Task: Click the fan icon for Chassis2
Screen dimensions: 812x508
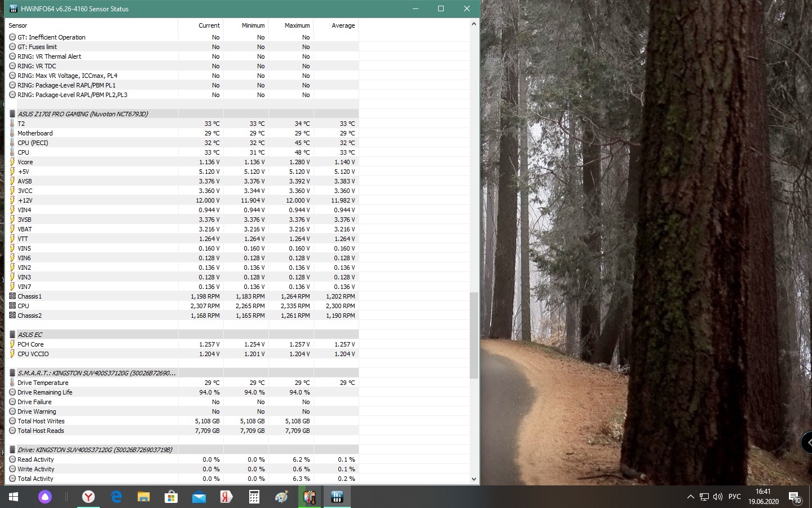Action: 12,316
